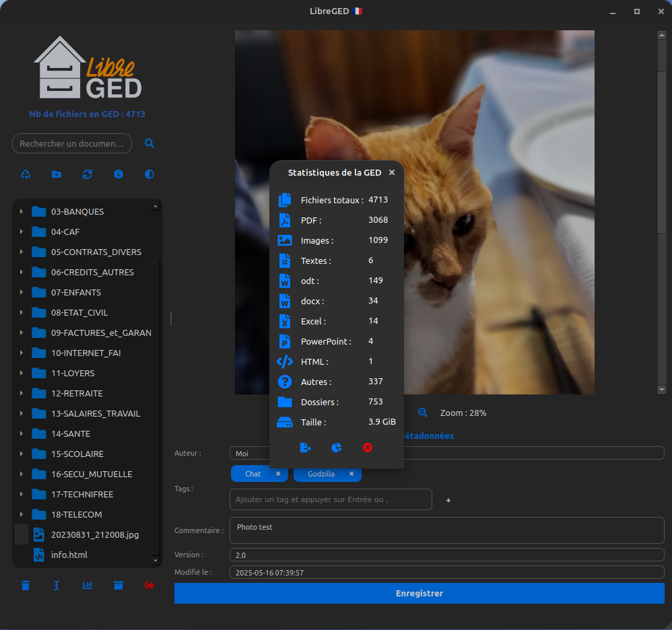Open the bar chart statistics icon

coord(88,586)
